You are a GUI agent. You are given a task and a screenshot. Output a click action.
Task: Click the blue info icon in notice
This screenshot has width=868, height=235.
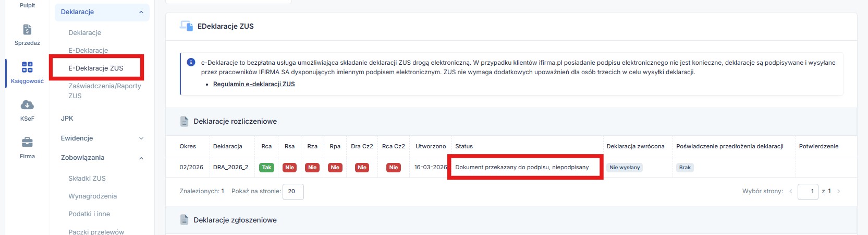click(x=191, y=63)
